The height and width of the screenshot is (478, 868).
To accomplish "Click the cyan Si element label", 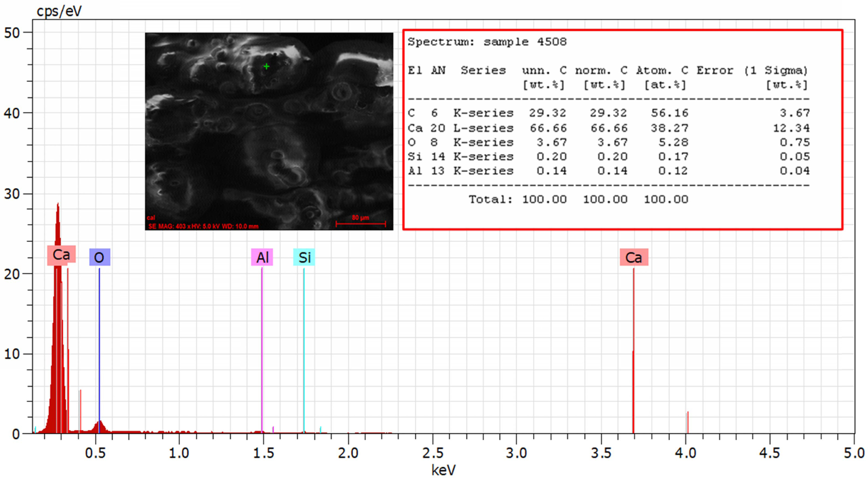I will [x=304, y=257].
